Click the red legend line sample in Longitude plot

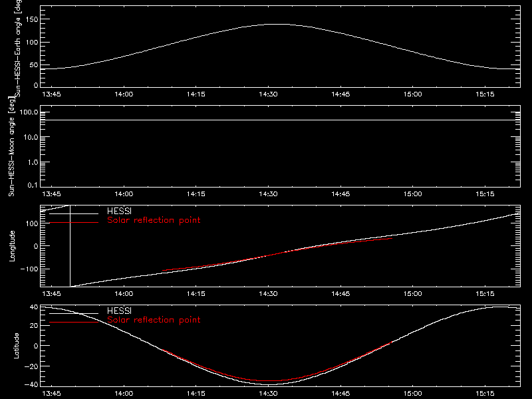pos(74,223)
